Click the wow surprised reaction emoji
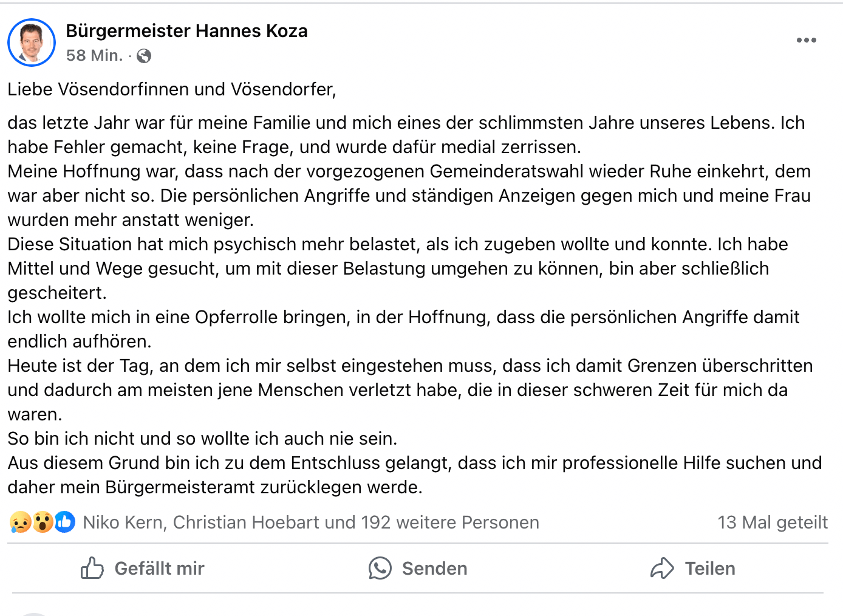 click(43, 522)
